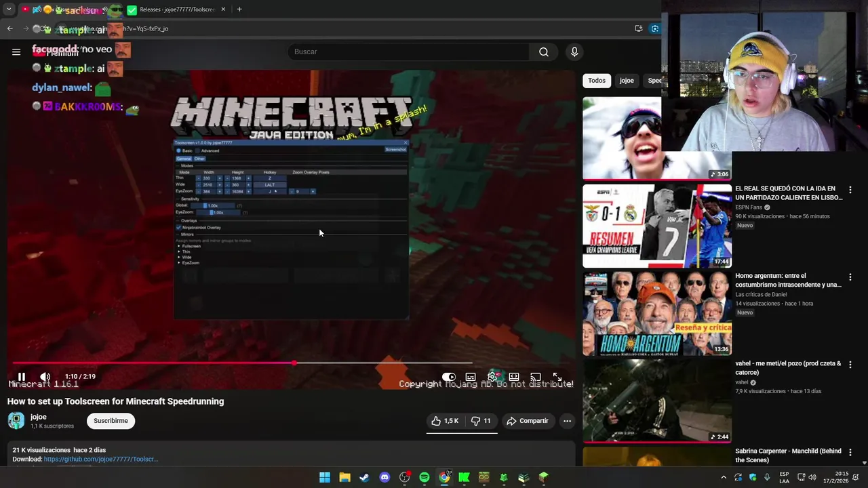Image resolution: width=868 pixels, height=488 pixels.
Task: Click the Wide mode LALT hotkey button
Action: [x=270, y=184]
